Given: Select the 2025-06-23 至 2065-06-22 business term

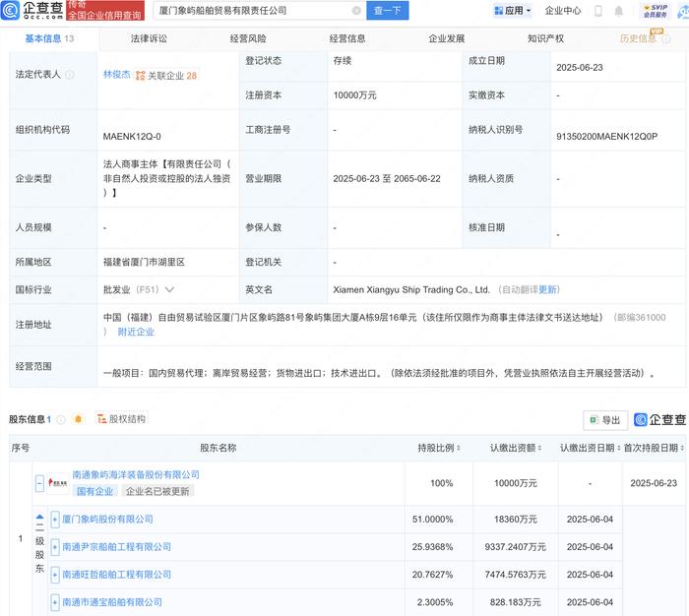Looking at the screenshot, I should (x=387, y=179).
